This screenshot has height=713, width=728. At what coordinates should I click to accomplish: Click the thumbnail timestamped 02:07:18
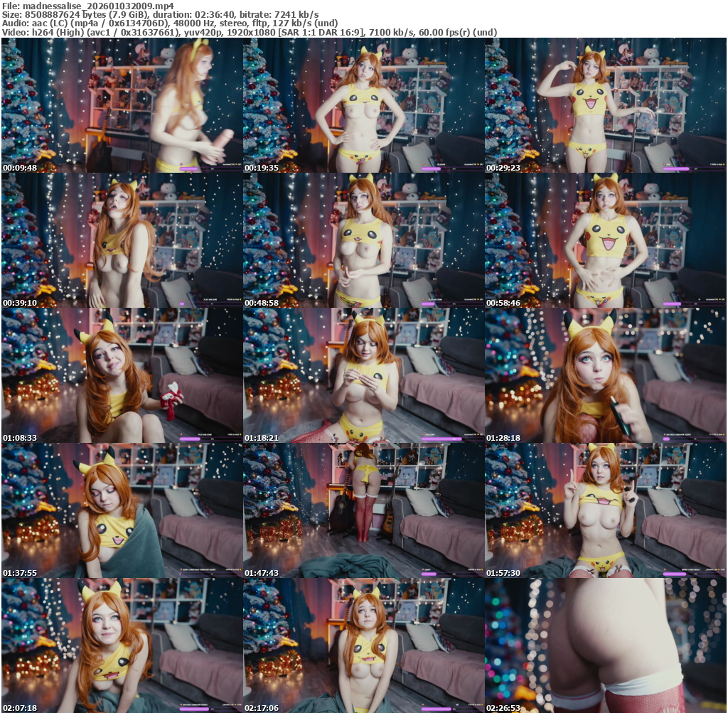pyautogui.click(x=122, y=645)
